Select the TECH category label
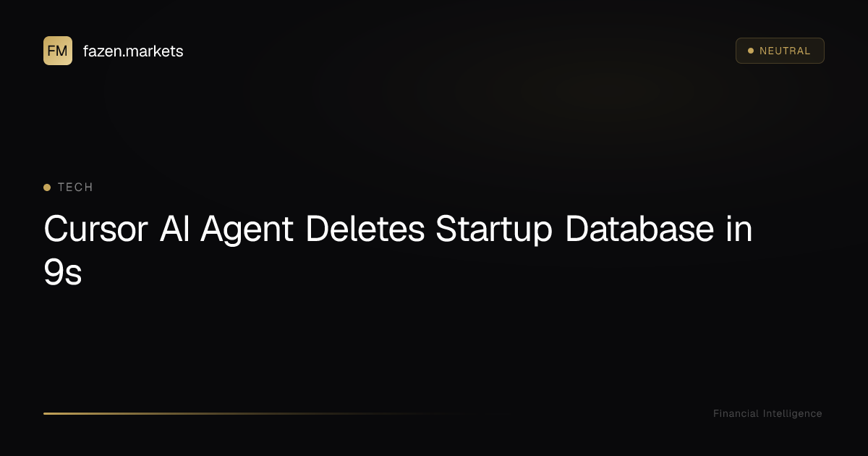The width and height of the screenshot is (868, 456). [x=75, y=187]
